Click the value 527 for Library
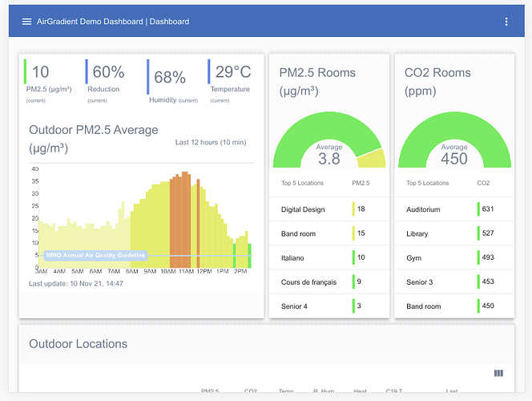This screenshot has width=532, height=401. coord(488,233)
